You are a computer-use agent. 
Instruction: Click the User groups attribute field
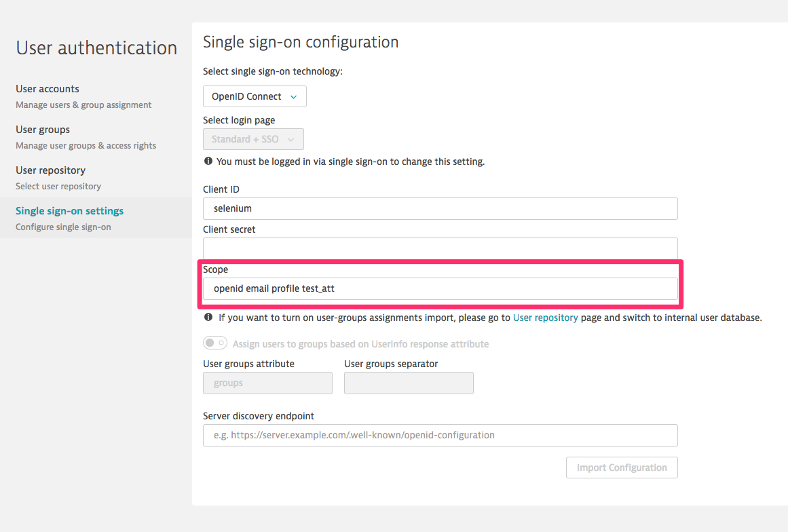[x=267, y=383]
